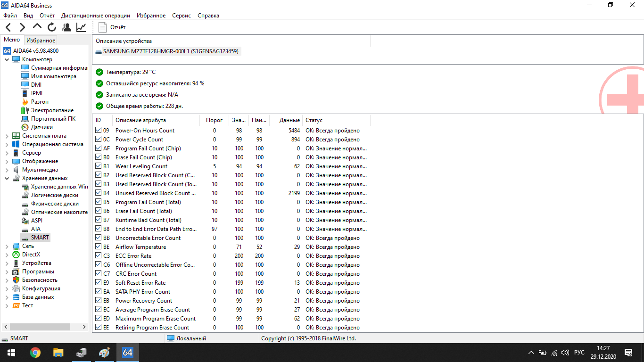Open the notification center icon
Viewport: 644px width, 362px height.
point(628,353)
